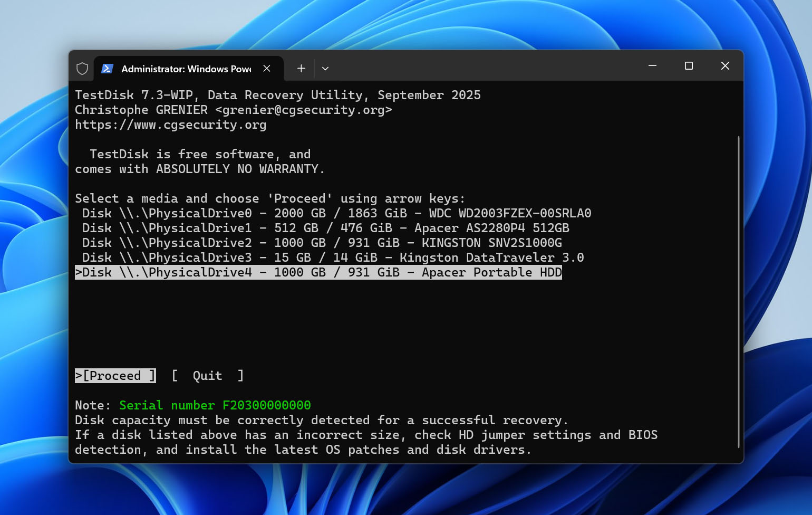Click PhysicalDrive0 WDC disk row
The image size is (812, 515).
coord(336,213)
